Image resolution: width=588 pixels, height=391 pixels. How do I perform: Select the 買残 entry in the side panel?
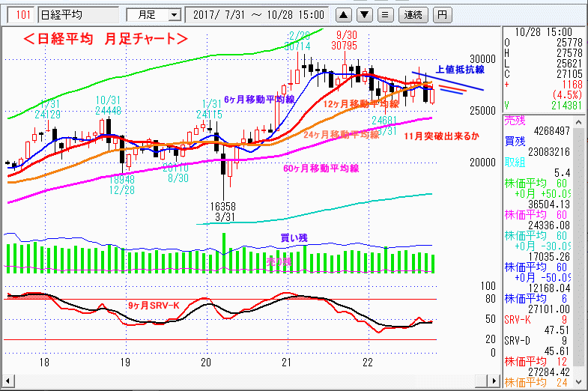pyautogui.click(x=514, y=141)
